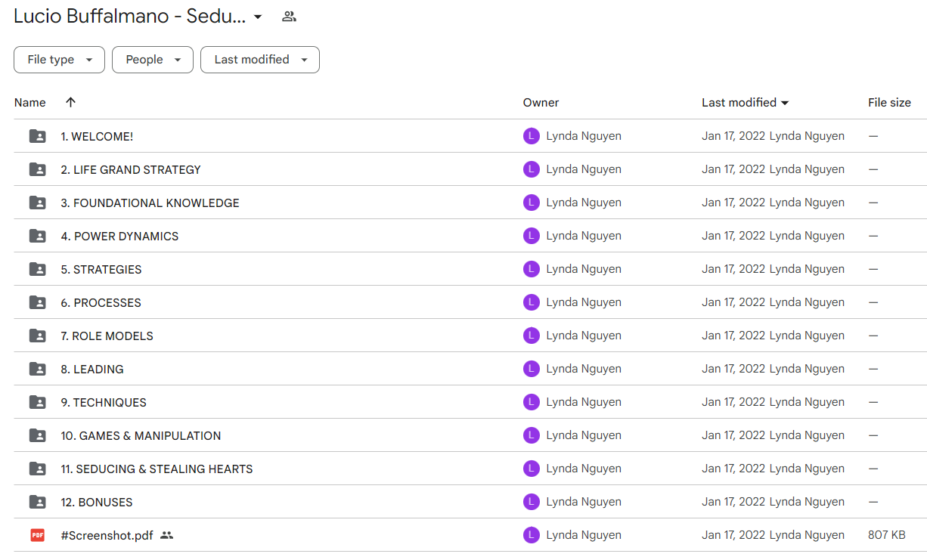This screenshot has height=560, width=927.
Task: Click modified date in 3. FOUNDATIONAL KNOWLEDGE row
Action: point(733,203)
